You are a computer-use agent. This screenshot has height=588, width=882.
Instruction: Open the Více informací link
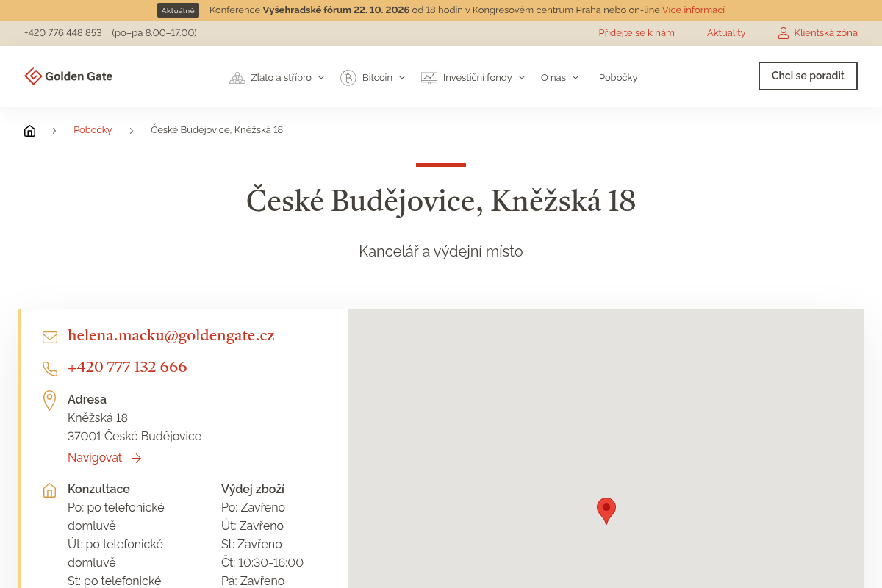(693, 10)
